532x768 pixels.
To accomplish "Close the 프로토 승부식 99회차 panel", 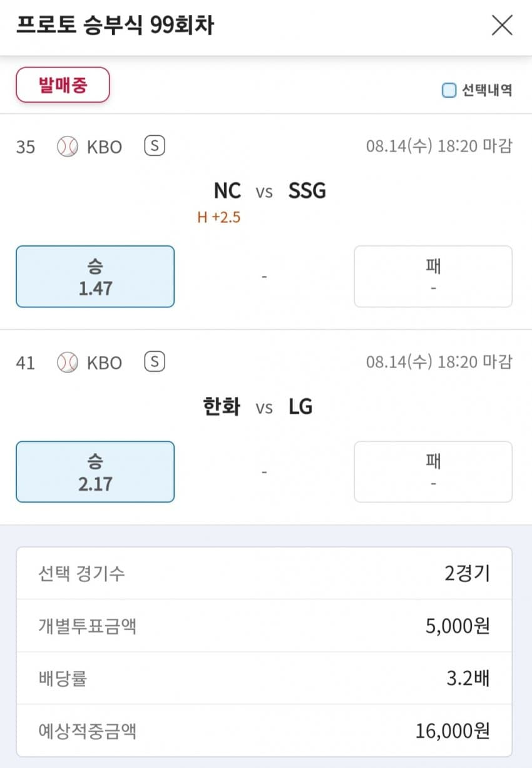I will coord(502,26).
